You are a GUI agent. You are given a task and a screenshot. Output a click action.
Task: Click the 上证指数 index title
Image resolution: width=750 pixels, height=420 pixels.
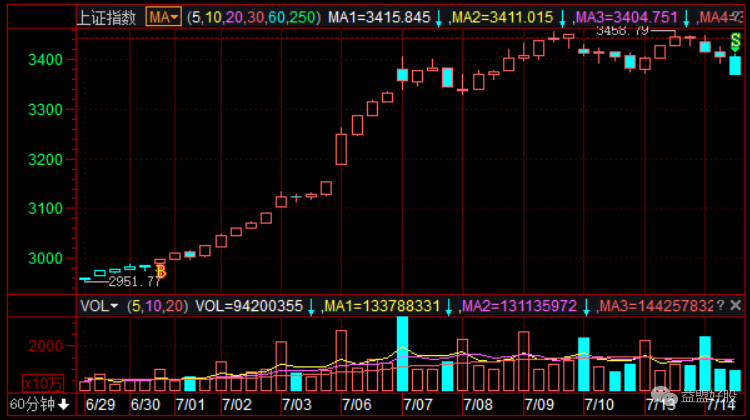point(109,17)
